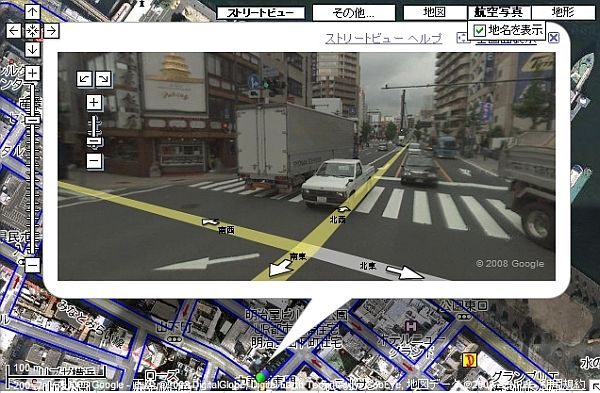This screenshot has width=600, height=393.
Task: Zoom in the Street View panorama
Action: pos(94,103)
